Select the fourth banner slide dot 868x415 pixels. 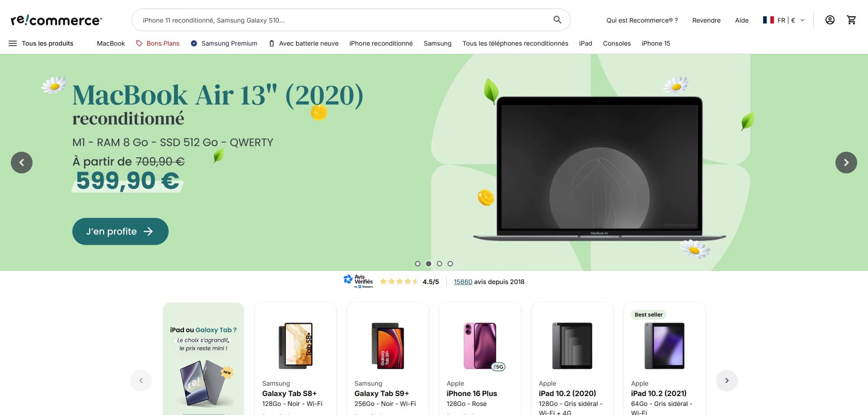[450, 264]
